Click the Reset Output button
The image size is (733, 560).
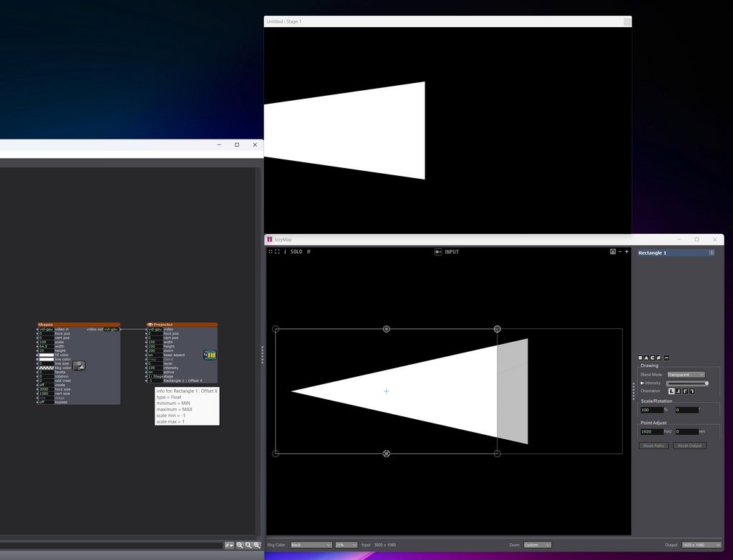pyautogui.click(x=689, y=446)
